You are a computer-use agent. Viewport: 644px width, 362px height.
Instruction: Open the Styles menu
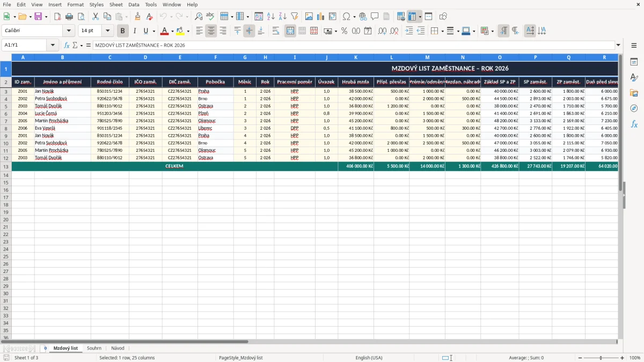pos(97,4)
